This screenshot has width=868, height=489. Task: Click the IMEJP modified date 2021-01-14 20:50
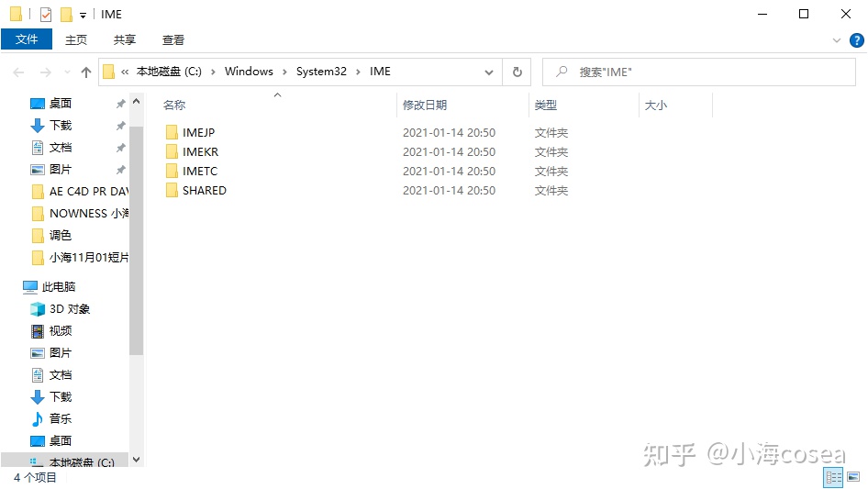coord(449,133)
